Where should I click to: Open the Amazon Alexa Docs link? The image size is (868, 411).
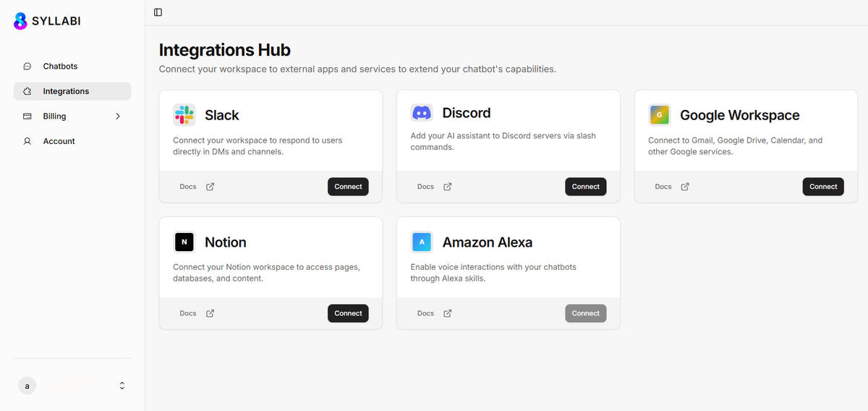pyautogui.click(x=425, y=313)
